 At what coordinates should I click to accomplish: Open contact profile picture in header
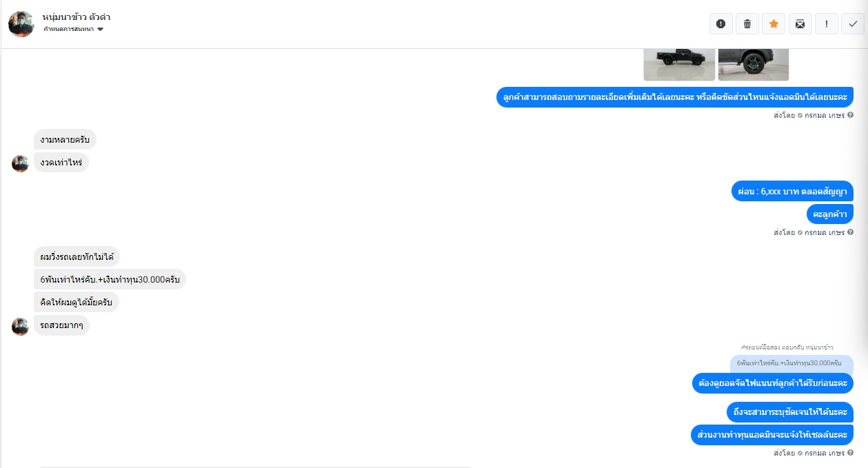(x=21, y=24)
